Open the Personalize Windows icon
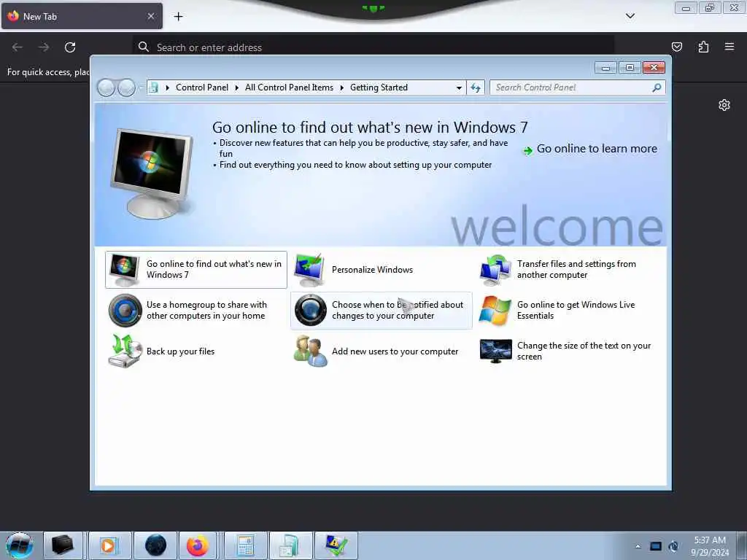This screenshot has width=747, height=560. pos(309,270)
